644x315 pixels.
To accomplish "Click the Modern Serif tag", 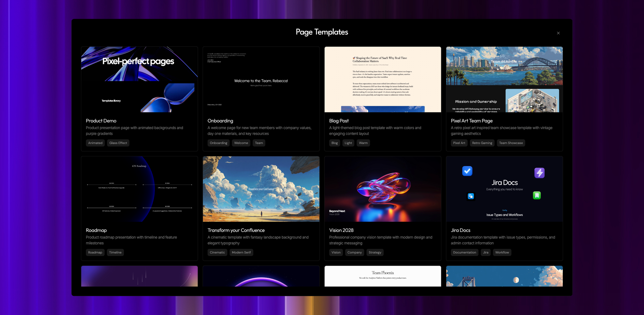I will 241,252.
